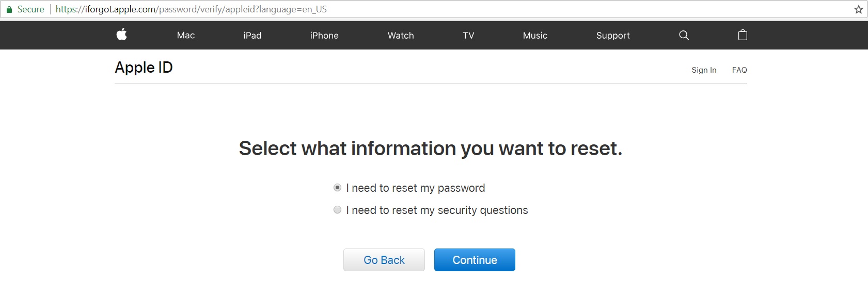Bookmark page with the star icon

coord(859,9)
